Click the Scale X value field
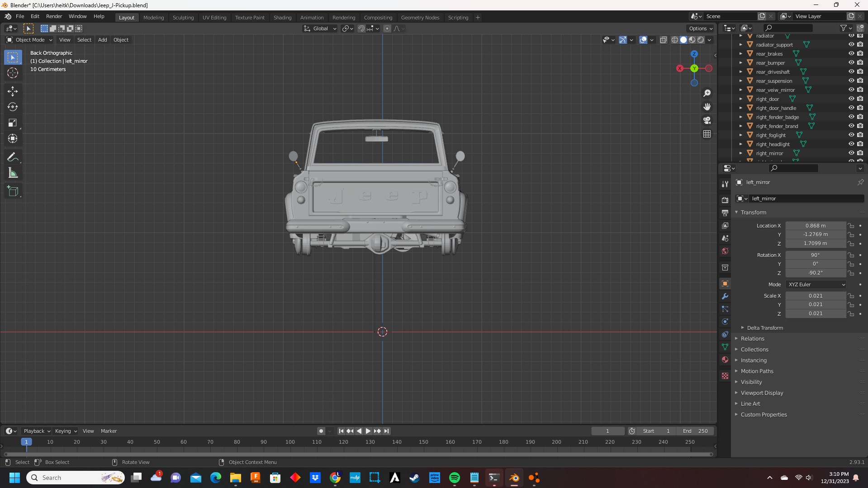This screenshot has height=488, width=868. tap(815, 296)
